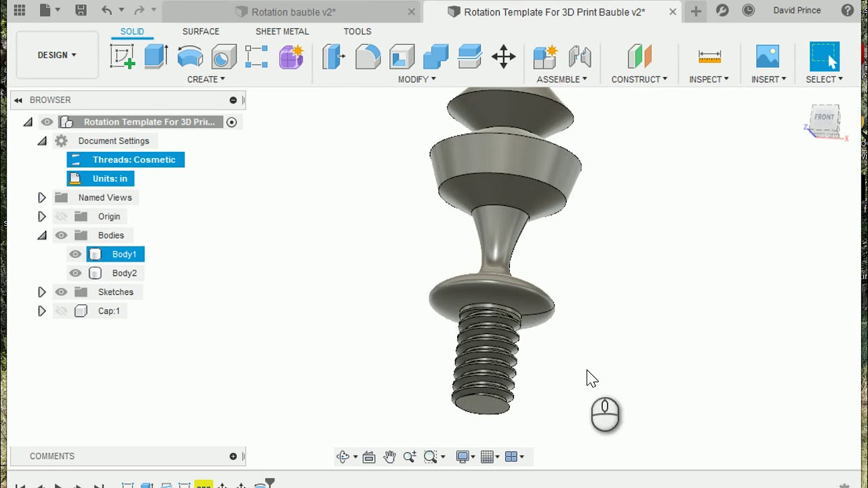
Task: Expand the Origin folder
Action: coord(42,217)
